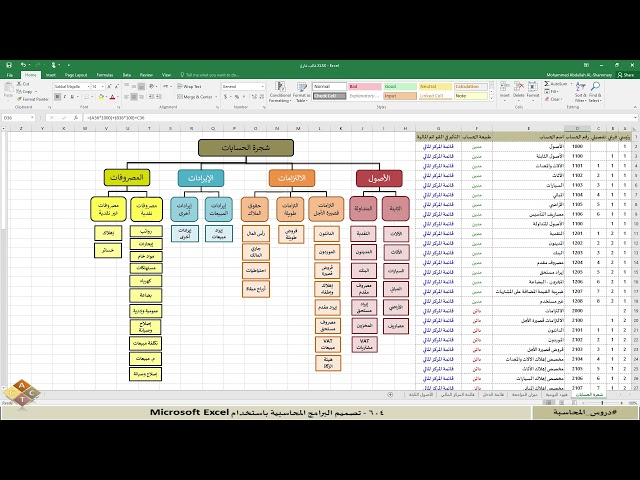
Task: Increase font size with larger A
Action: [109, 87]
